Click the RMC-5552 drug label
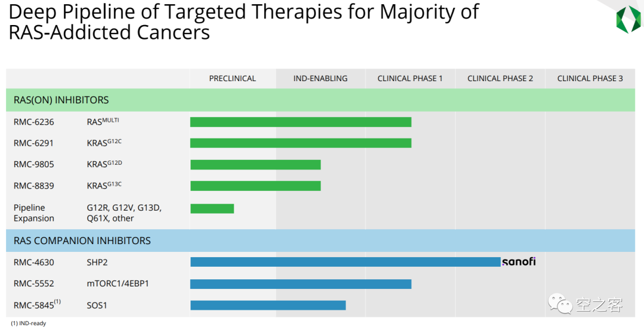 point(34,283)
